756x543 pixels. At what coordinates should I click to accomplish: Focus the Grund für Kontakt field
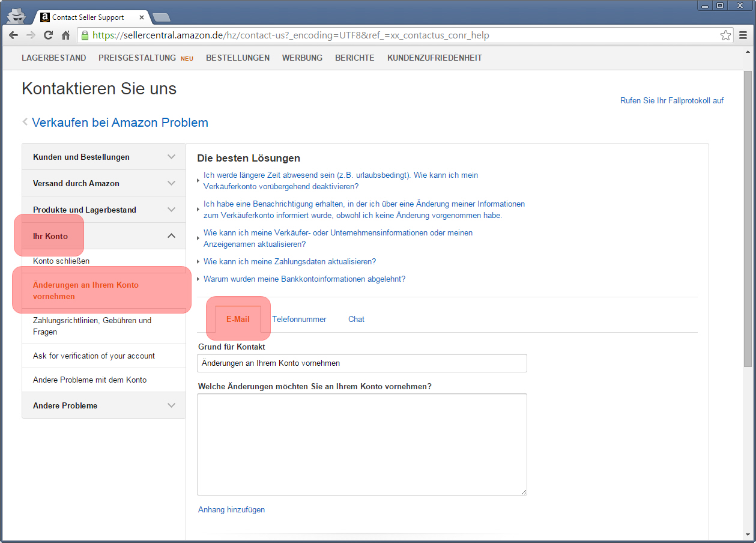[362, 363]
